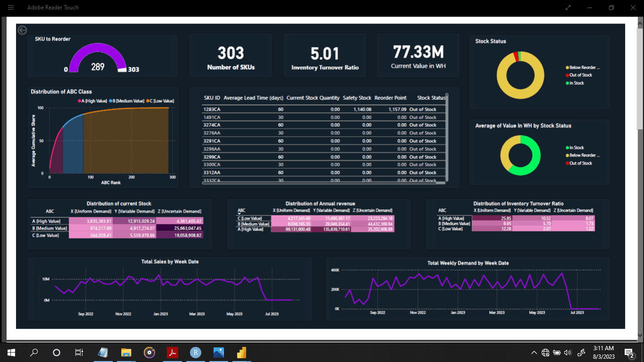Click the SKU ID column header

212,98
